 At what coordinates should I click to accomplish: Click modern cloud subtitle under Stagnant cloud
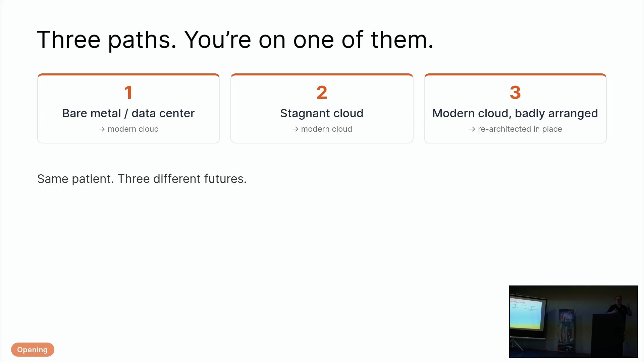[326, 129]
